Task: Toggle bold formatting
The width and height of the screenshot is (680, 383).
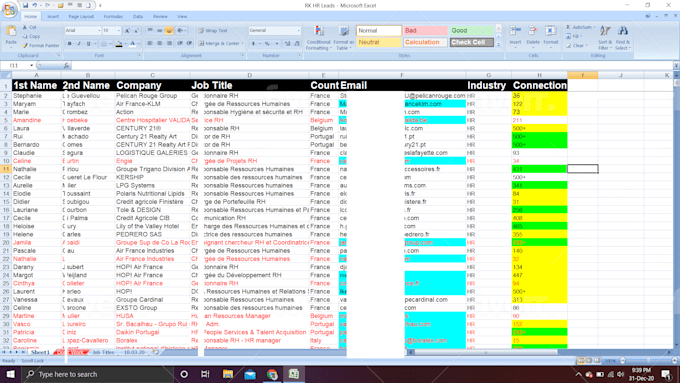Action: (69, 43)
